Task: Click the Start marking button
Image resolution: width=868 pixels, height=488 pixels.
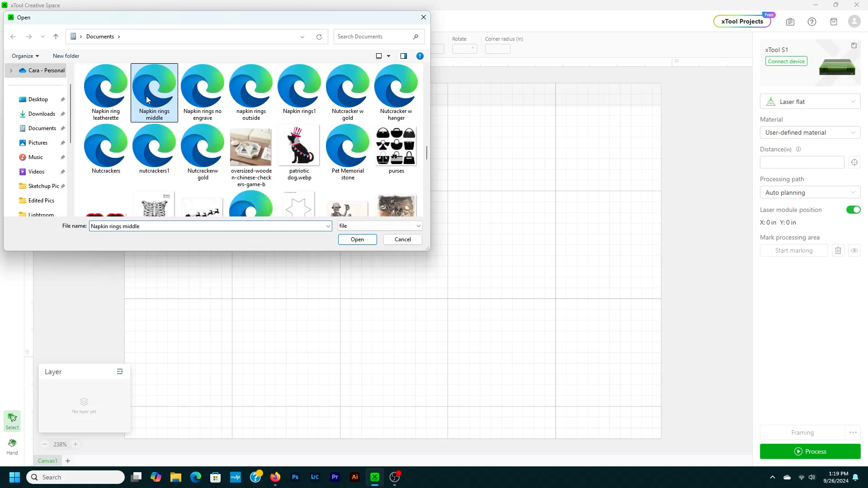Action: (794, 250)
